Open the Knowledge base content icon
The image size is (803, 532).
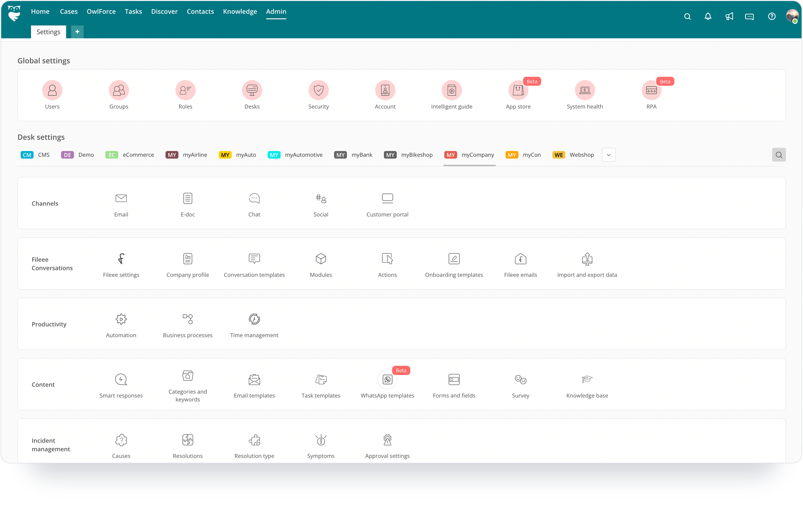click(x=587, y=379)
